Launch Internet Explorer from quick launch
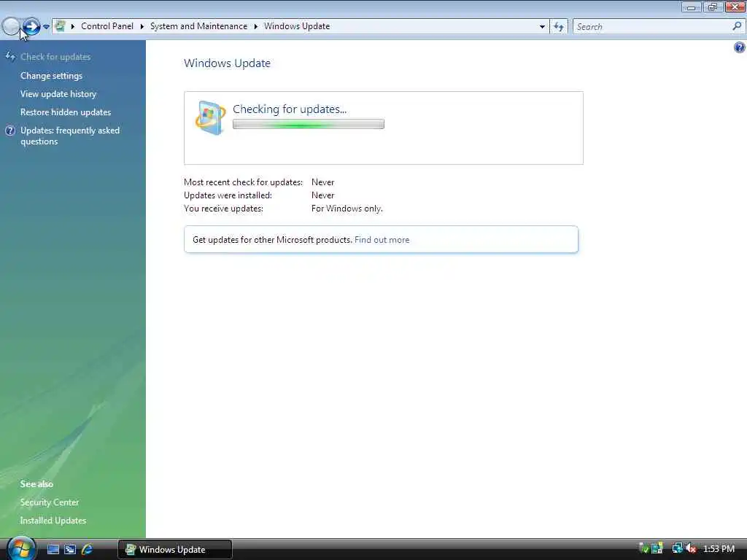The image size is (747, 560). point(88,550)
